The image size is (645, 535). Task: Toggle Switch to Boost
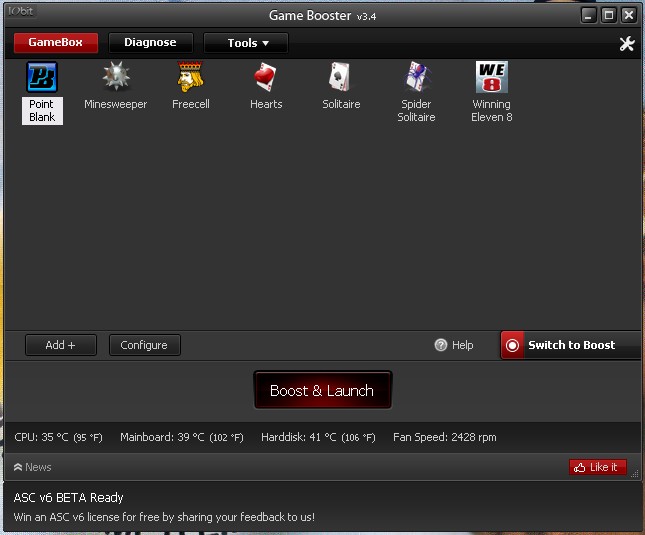pos(570,345)
